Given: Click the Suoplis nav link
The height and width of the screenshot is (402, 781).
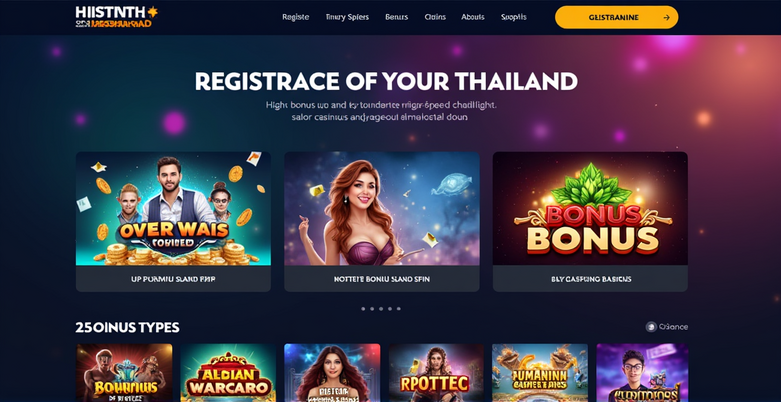Looking at the screenshot, I should 514,17.
